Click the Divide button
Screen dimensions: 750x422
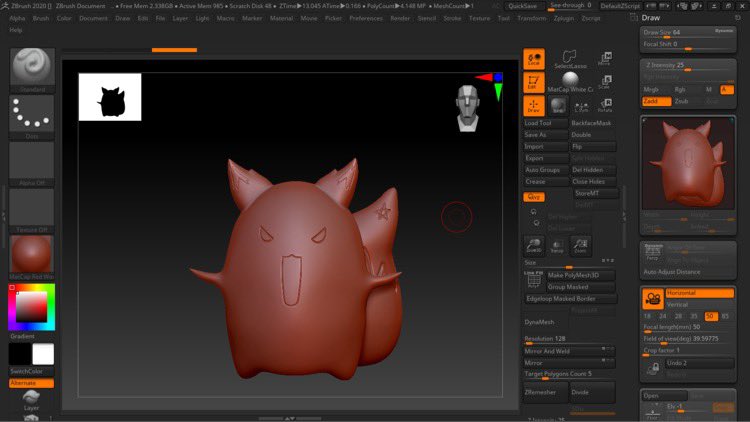pos(593,392)
